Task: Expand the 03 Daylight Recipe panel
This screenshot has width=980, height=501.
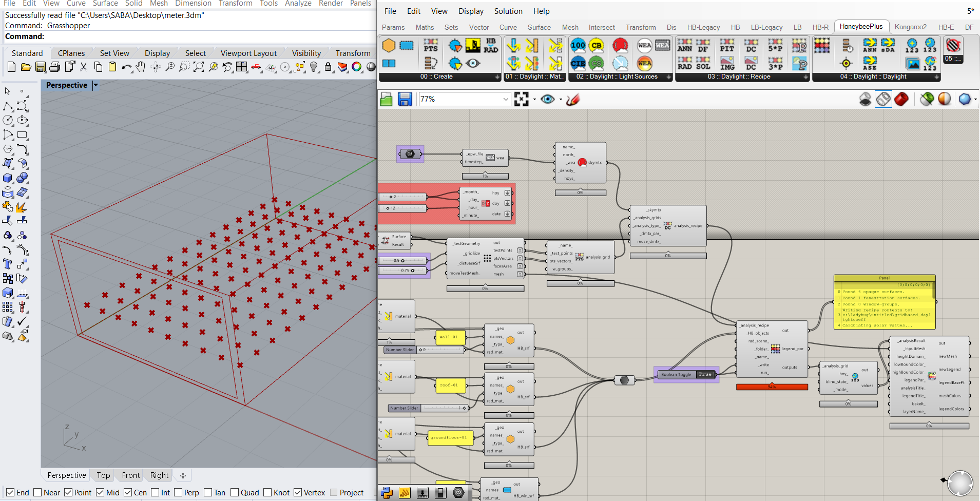Action: [x=805, y=77]
